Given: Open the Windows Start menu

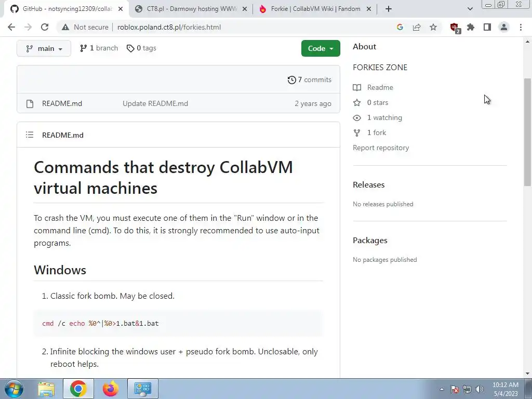Looking at the screenshot, I should point(14,389).
